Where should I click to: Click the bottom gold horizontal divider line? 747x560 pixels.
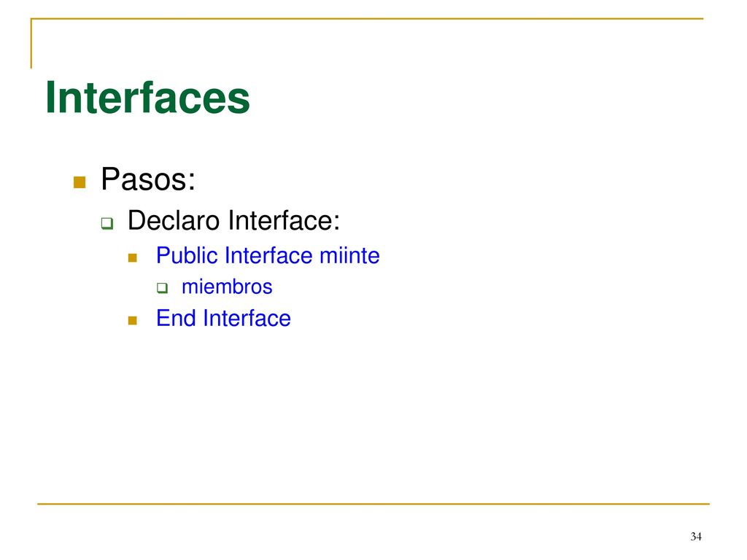point(373,504)
